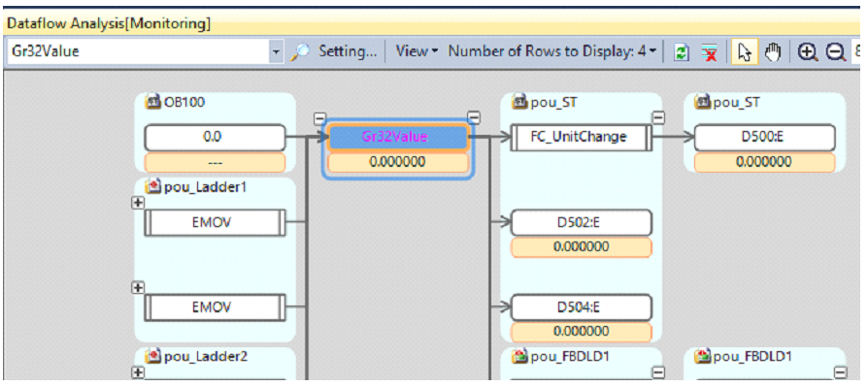Click the zoom in magnifier icon

807,52
